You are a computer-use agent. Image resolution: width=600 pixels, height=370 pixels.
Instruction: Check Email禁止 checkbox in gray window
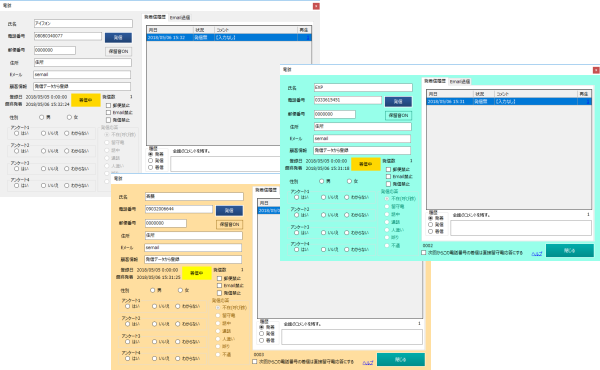click(x=108, y=112)
